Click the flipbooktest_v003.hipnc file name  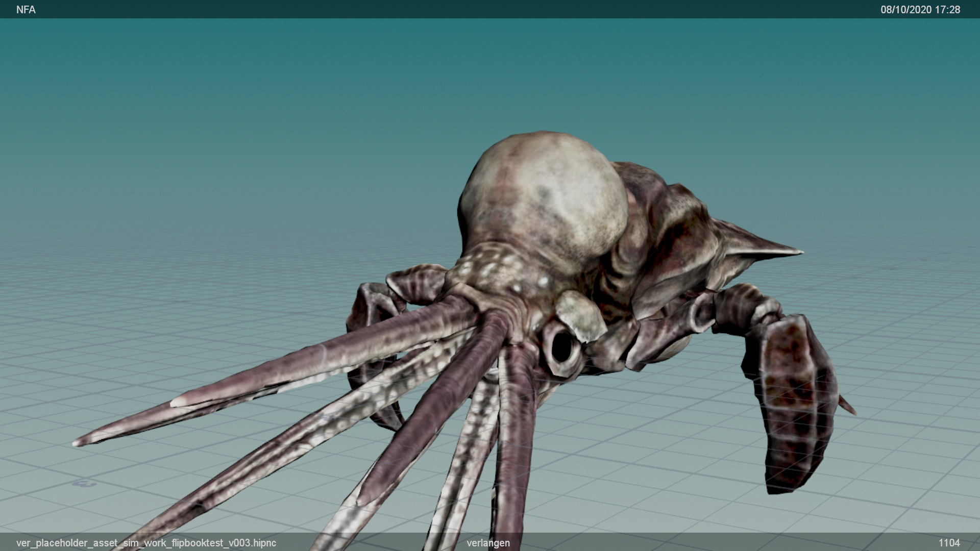click(146, 543)
